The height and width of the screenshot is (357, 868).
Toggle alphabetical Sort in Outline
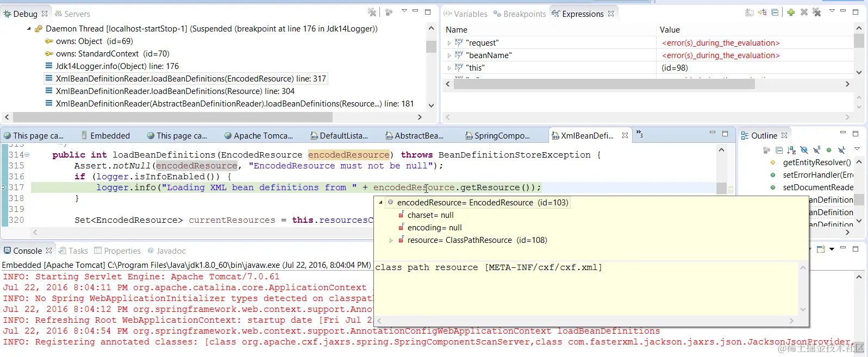pyautogui.click(x=791, y=150)
